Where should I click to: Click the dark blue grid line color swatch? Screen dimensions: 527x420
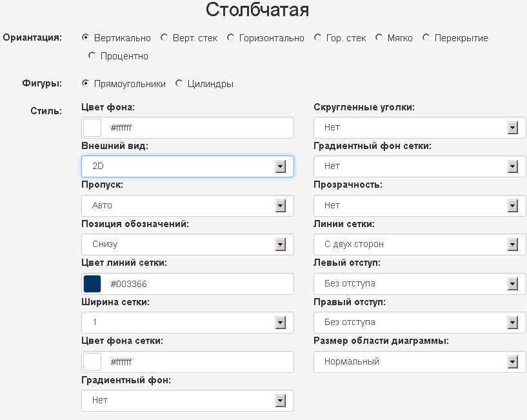click(92, 284)
